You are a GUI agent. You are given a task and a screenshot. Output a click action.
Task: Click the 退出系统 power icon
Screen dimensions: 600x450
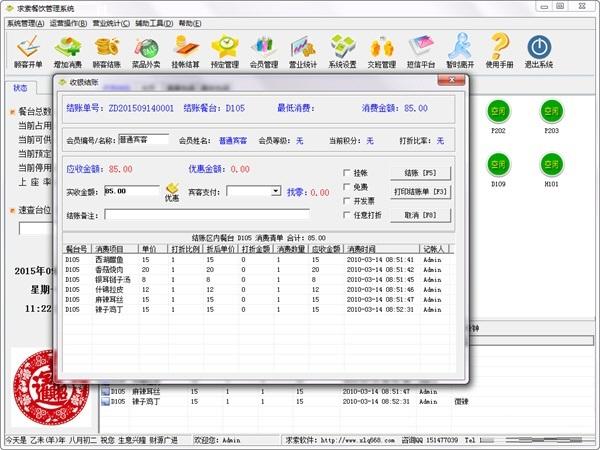(x=538, y=48)
